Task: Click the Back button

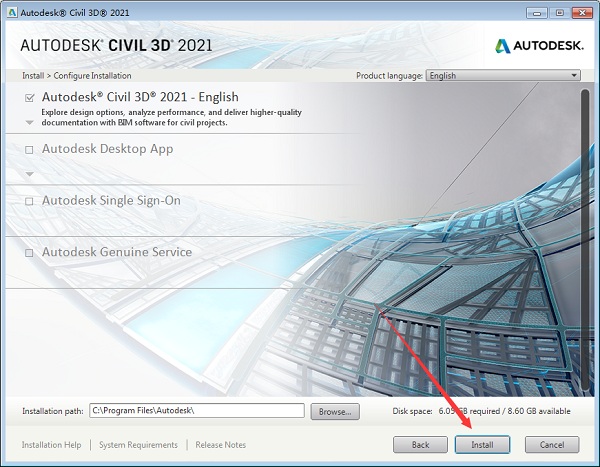Action: click(x=420, y=445)
